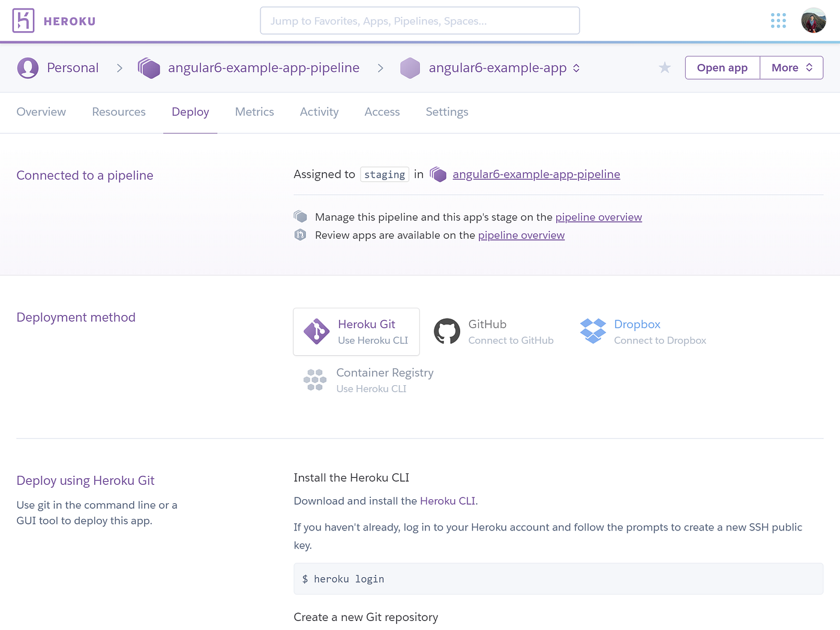Open the Settings tab
840x630 pixels.
click(446, 112)
